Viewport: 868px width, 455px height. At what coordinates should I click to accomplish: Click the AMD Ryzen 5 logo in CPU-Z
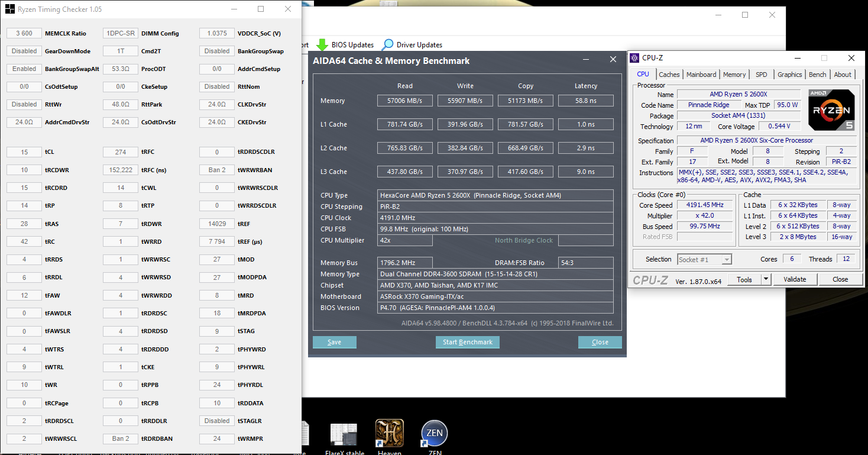(x=831, y=109)
